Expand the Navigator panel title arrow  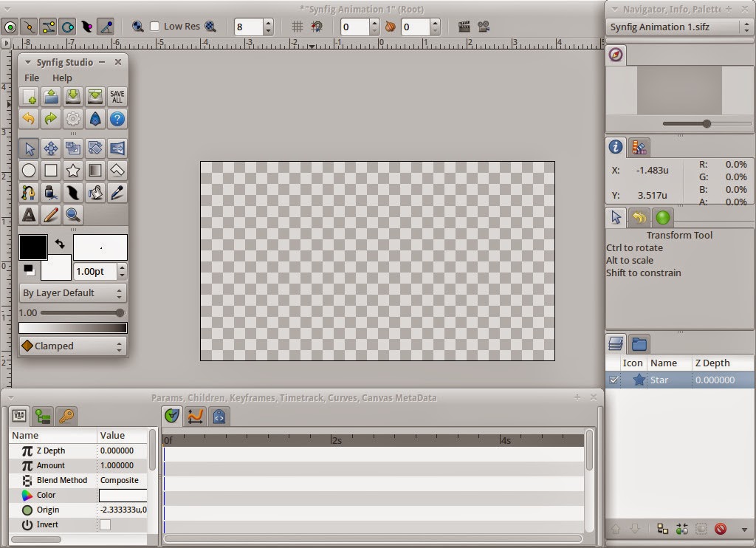pos(615,9)
